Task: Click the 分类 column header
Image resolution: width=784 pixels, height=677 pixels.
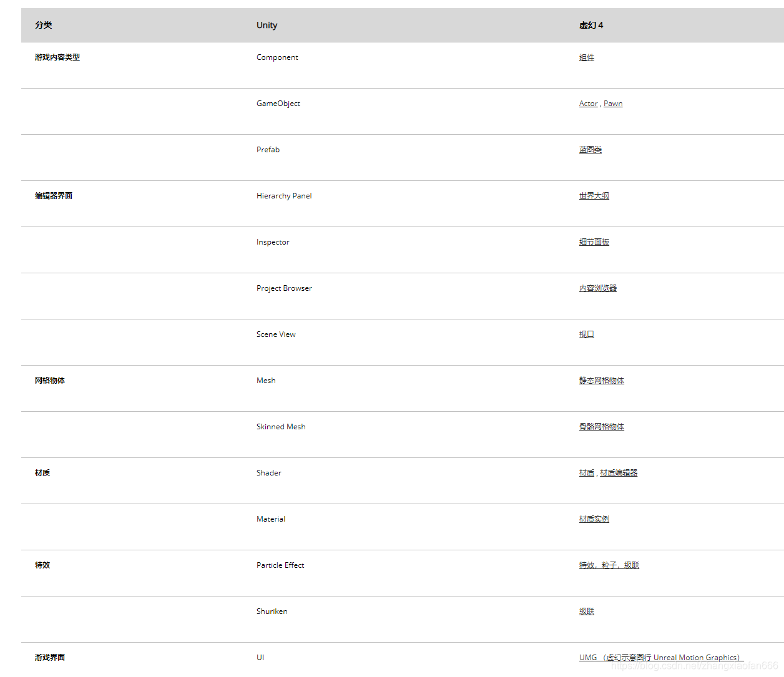Action: (x=44, y=26)
